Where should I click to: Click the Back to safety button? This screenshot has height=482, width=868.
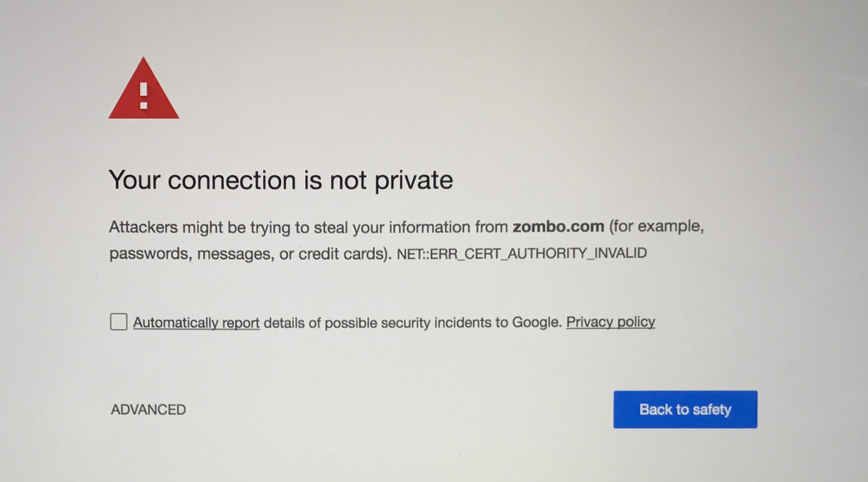[x=685, y=410]
